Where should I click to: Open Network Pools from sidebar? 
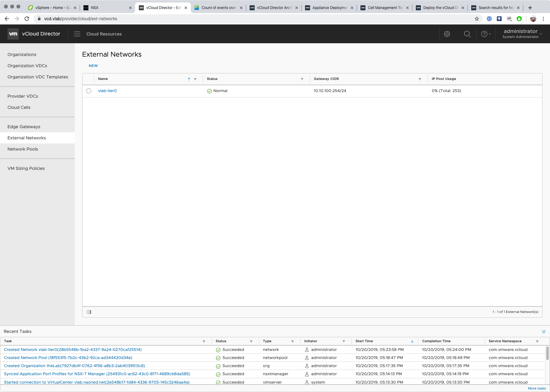click(23, 149)
